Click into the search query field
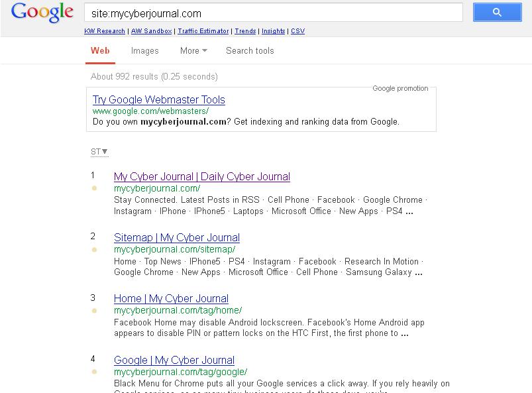The width and height of the screenshot is (532, 393). pyautogui.click(x=273, y=13)
